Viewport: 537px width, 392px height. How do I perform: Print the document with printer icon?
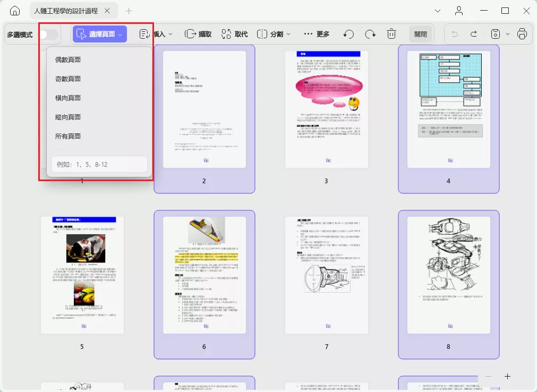522,34
